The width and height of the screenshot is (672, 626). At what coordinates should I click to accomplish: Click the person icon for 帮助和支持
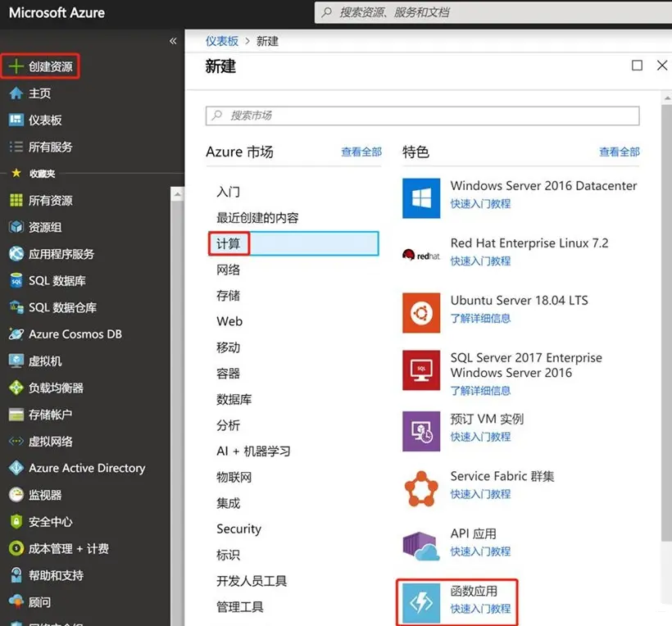click(x=16, y=575)
